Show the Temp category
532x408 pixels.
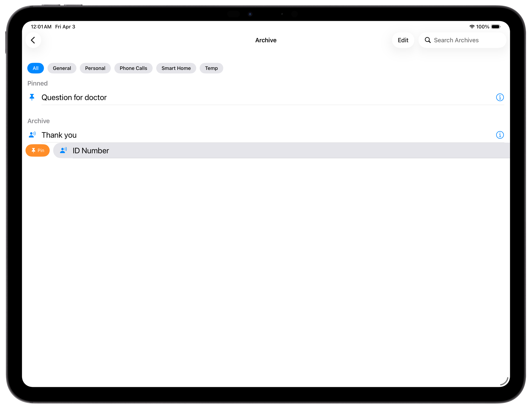(211, 68)
